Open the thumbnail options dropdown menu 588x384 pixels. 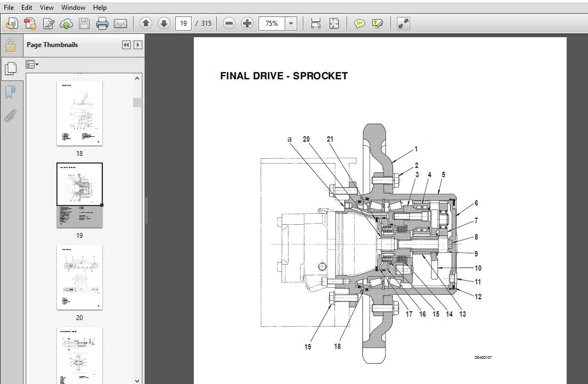coord(32,65)
